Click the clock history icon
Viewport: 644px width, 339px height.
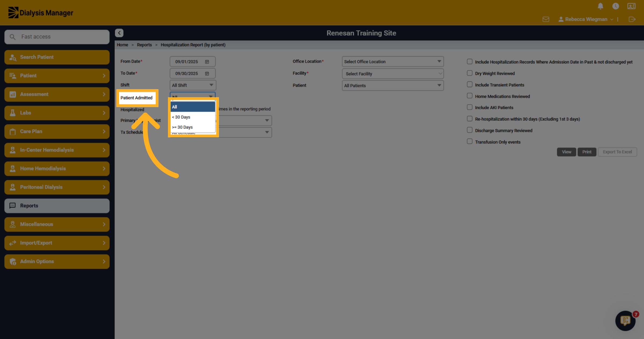click(616, 6)
